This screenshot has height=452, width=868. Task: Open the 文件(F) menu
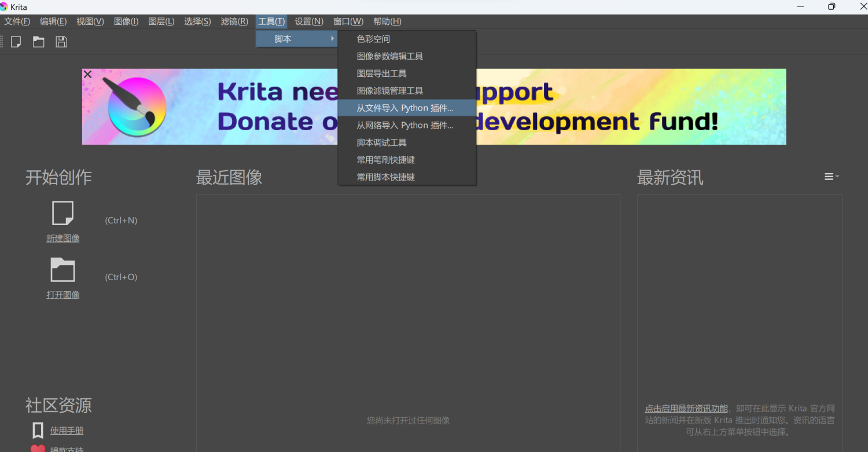[x=17, y=21]
